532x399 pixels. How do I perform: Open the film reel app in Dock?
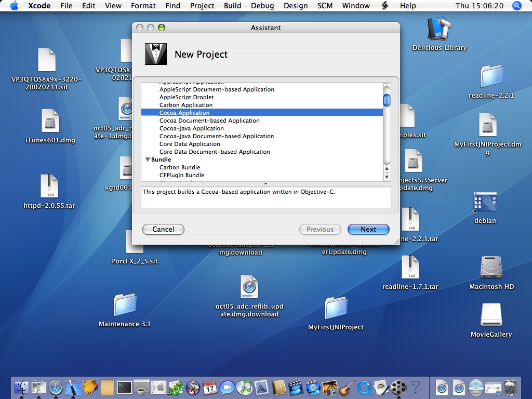click(x=398, y=387)
